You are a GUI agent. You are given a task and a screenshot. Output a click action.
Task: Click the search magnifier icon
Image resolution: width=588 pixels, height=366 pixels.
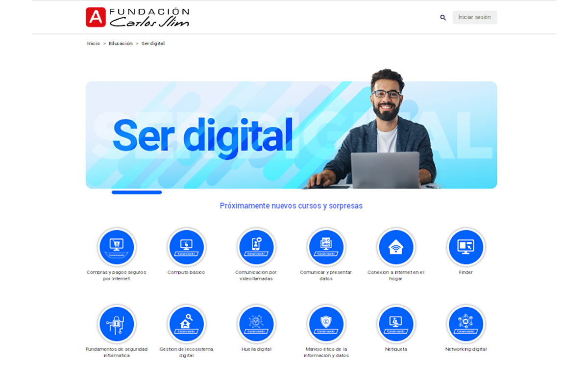click(x=443, y=18)
